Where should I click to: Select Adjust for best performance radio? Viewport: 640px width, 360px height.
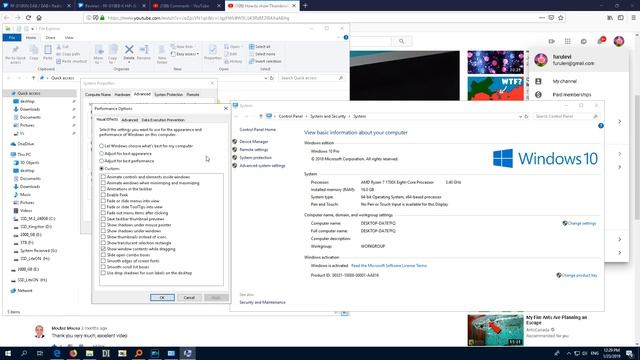point(102,161)
